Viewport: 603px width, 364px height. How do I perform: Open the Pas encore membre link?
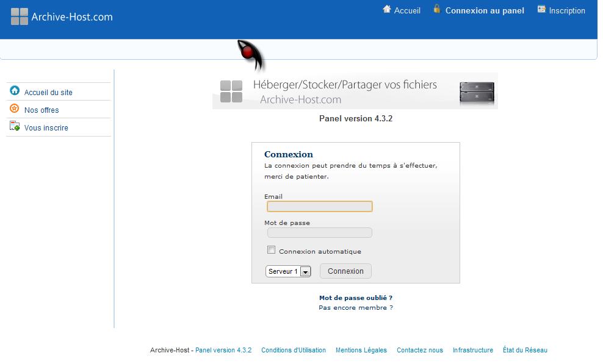(x=356, y=307)
